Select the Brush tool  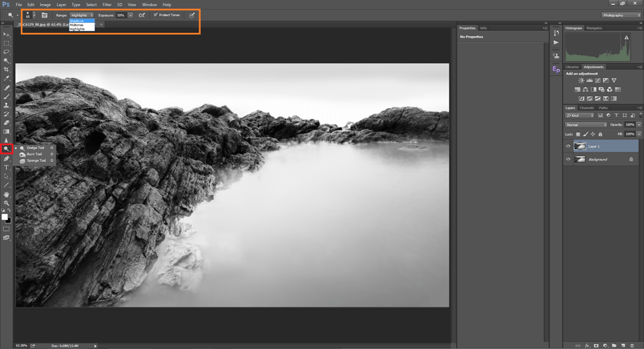click(x=6, y=97)
